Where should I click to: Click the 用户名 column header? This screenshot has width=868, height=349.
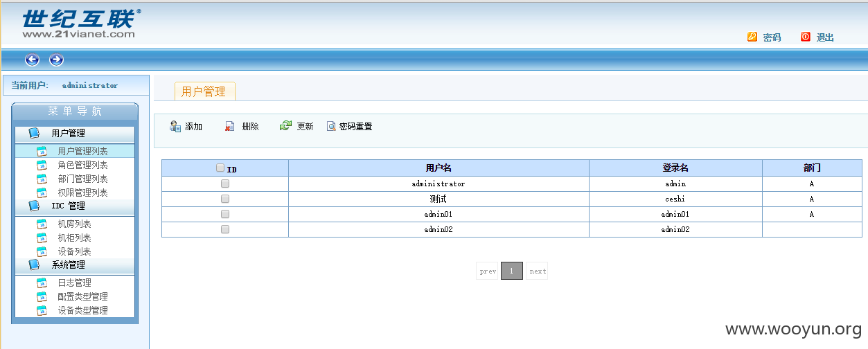439,168
